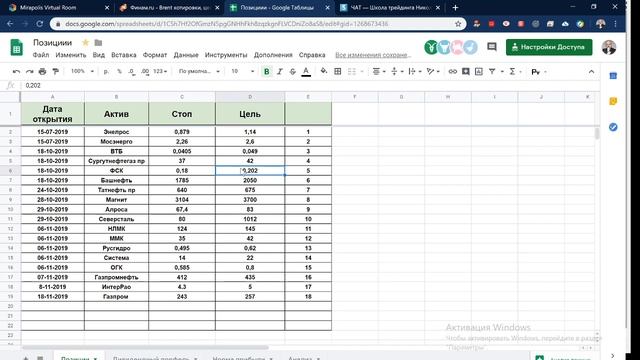The width and height of the screenshot is (640, 360).
Task: Bookmark this page with star icon
Action: [458, 24]
